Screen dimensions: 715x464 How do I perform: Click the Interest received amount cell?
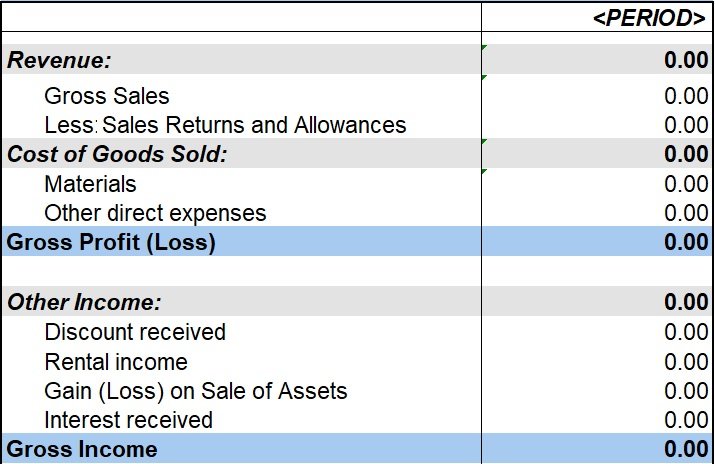pyautogui.click(x=597, y=419)
